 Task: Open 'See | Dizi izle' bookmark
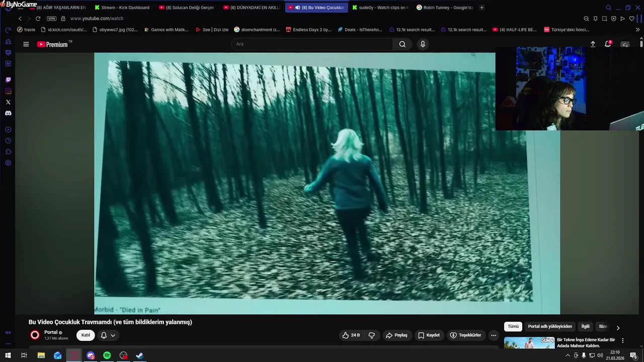point(212,30)
